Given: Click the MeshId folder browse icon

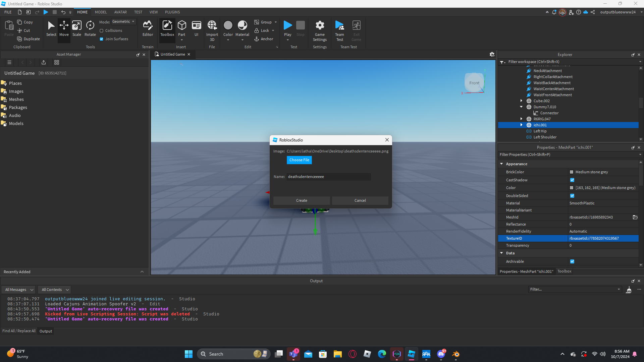Looking at the screenshot, I should (635, 217).
